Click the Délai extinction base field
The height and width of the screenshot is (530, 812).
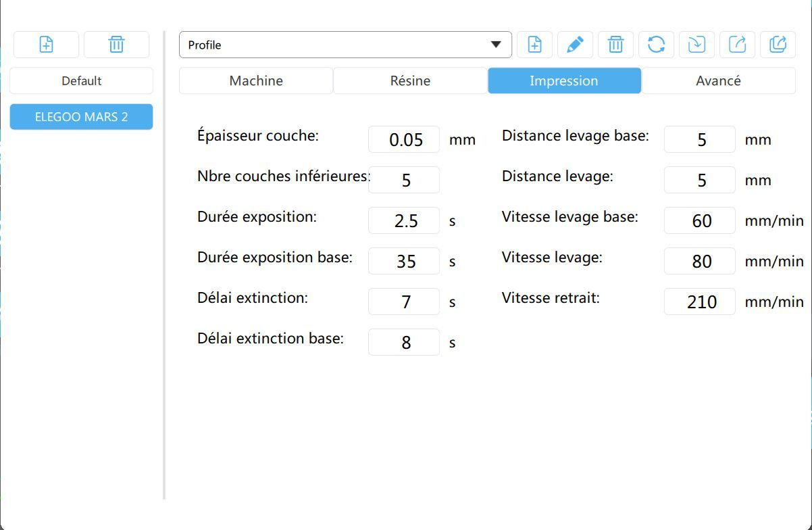[404, 342]
